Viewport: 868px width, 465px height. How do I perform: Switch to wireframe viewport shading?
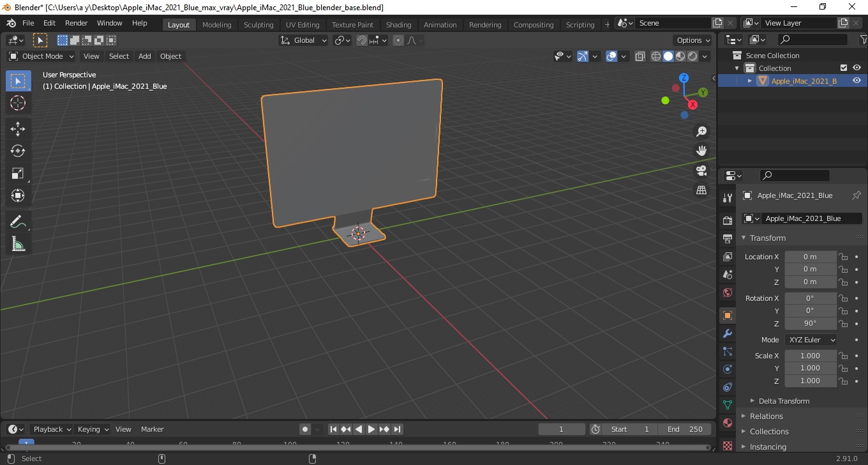(x=656, y=56)
